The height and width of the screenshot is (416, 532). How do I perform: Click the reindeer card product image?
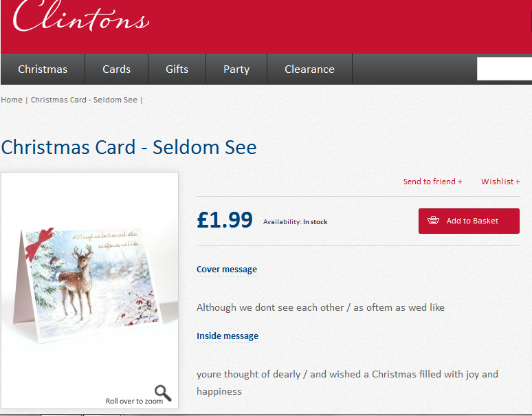tap(89, 285)
